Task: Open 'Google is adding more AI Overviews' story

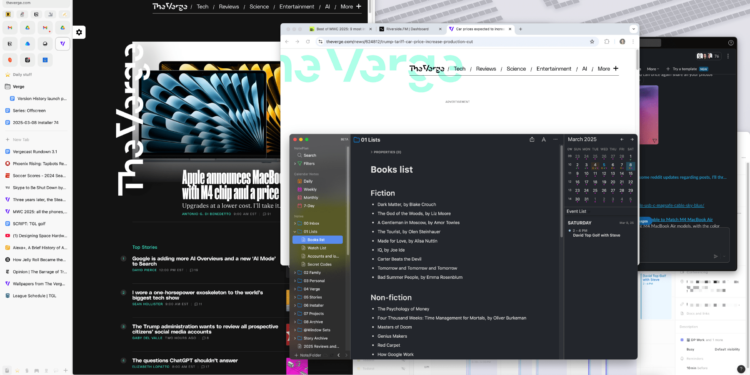Action: click(204, 261)
